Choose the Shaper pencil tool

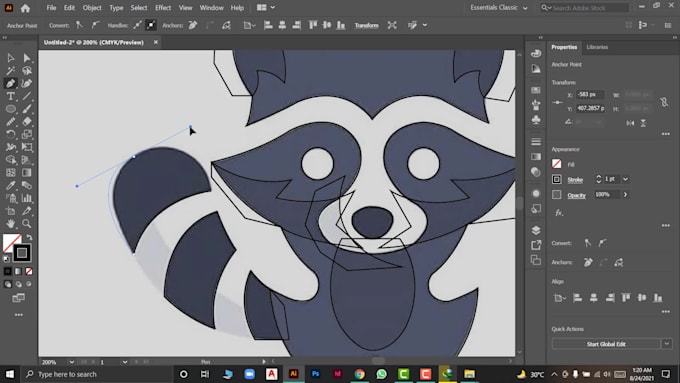10,121
